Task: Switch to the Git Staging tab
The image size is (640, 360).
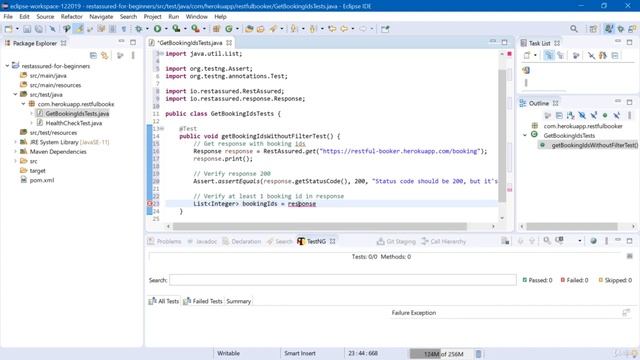Action: coord(396,241)
